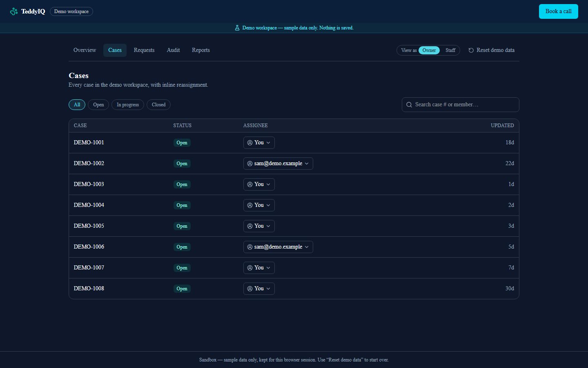Click case ID DEMO-1005
This screenshot has width=588, height=368.
click(89, 226)
